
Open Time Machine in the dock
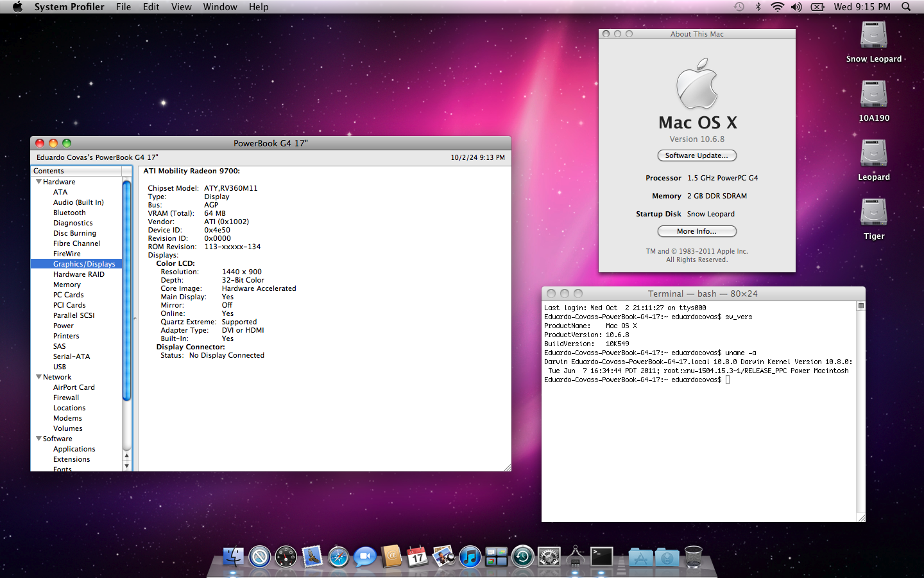522,557
